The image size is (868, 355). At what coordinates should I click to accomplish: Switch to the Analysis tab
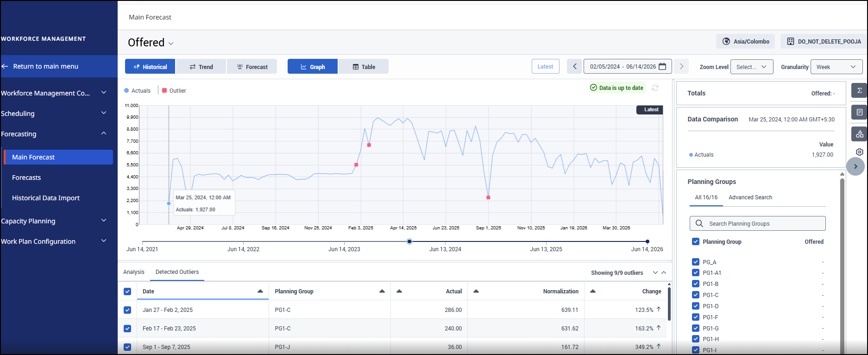[134, 272]
